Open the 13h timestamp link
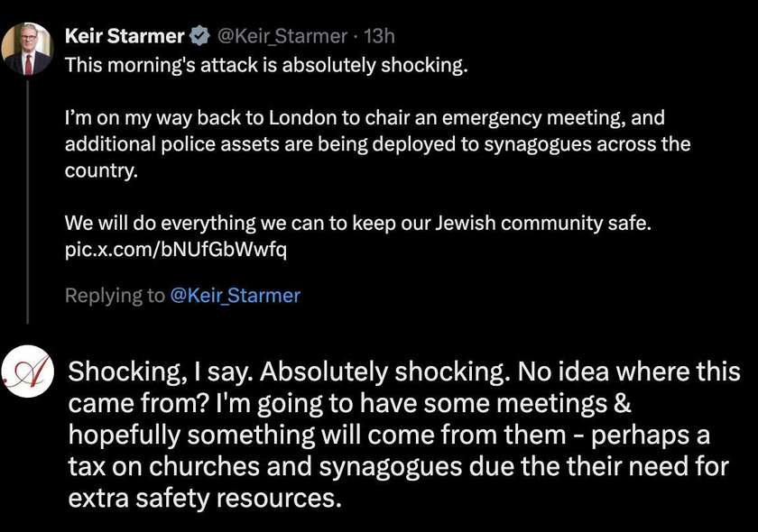Viewport: 758px width, 532px height. 379,37
